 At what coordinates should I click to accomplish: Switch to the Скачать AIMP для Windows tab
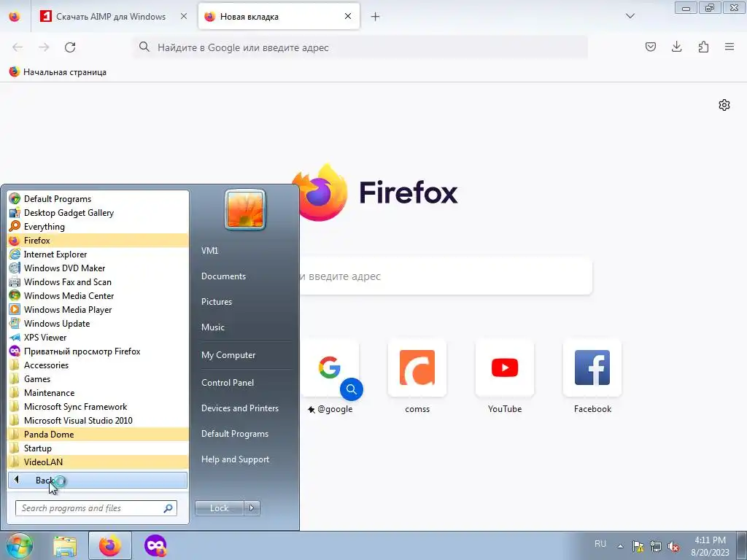111,17
